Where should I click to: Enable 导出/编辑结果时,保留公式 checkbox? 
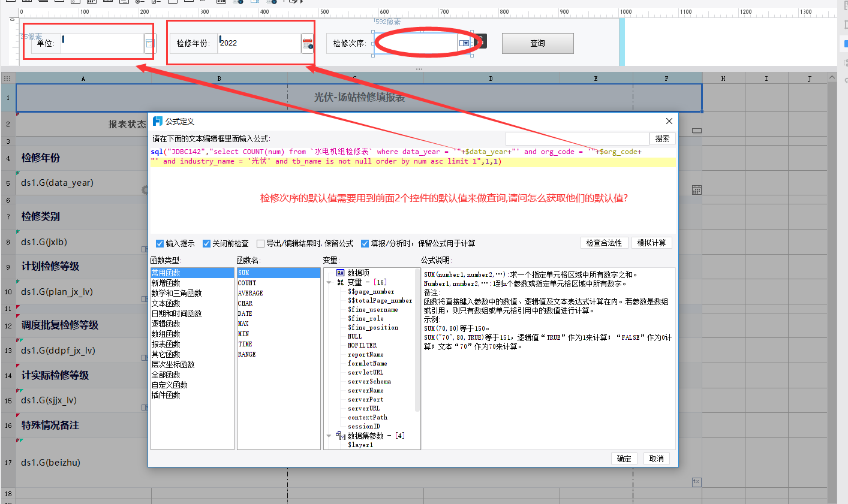click(x=260, y=243)
